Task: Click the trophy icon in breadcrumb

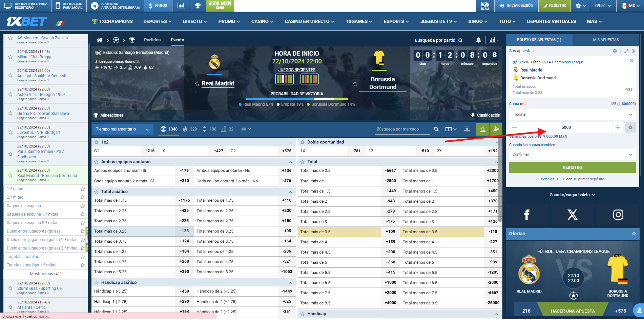Action: click(x=132, y=40)
